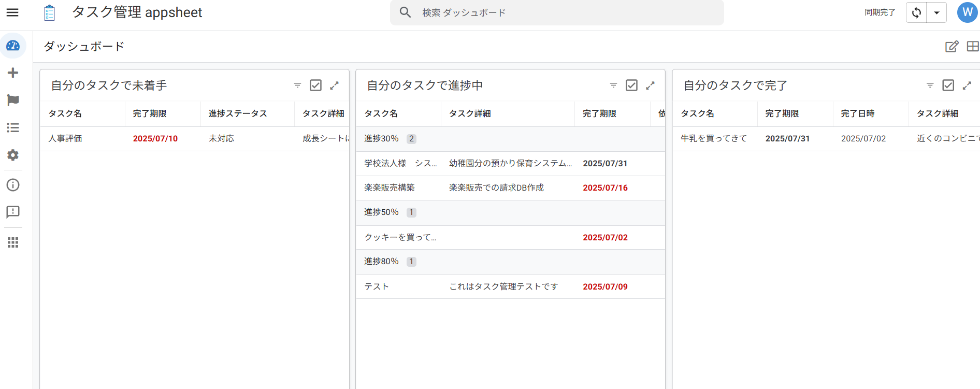The image size is (980, 389).
Task: Open the settings gear in sidebar
Action: 13,155
